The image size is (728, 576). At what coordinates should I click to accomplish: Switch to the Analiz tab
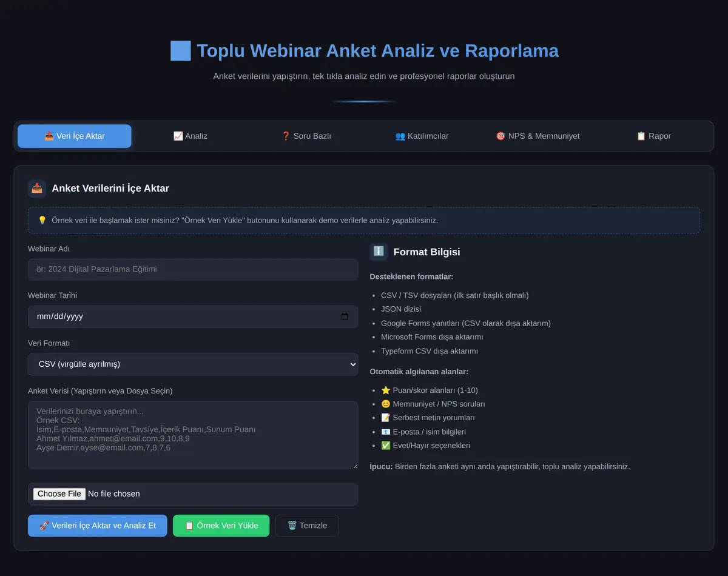190,136
